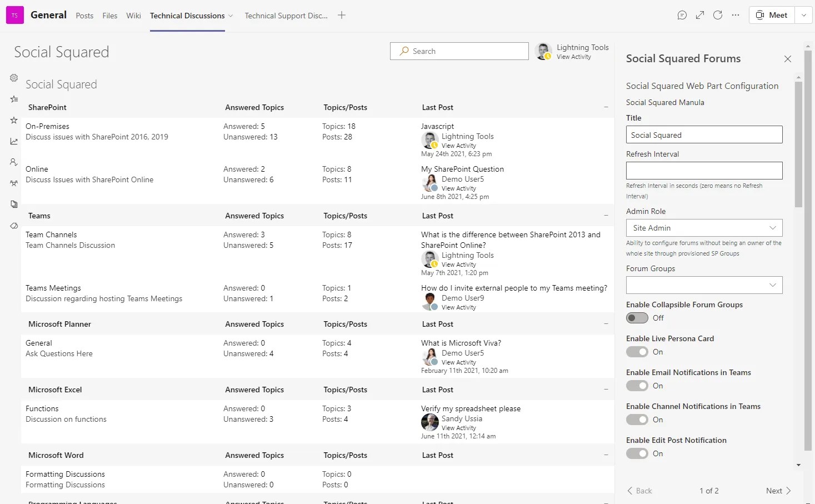Viewport: 815px width, 504px height.
Task: Open the Meet options chevron
Action: click(803, 15)
